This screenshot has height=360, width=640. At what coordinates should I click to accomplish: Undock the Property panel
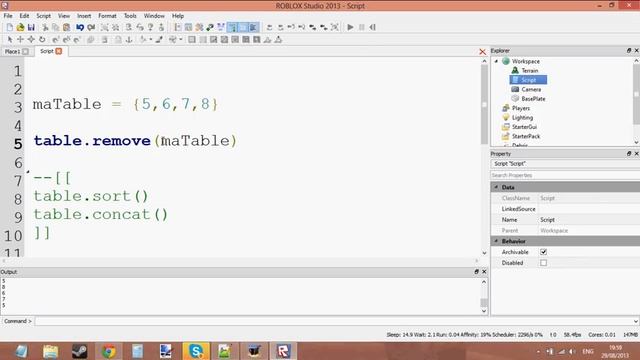[x=629, y=153]
